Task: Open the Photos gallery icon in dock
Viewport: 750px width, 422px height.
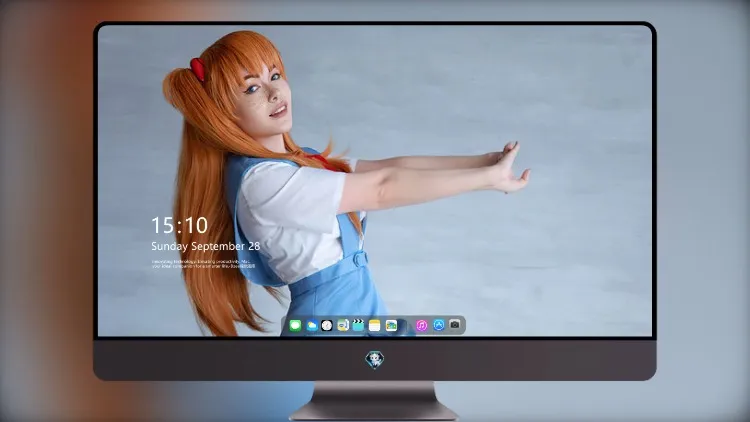Action: [391, 326]
